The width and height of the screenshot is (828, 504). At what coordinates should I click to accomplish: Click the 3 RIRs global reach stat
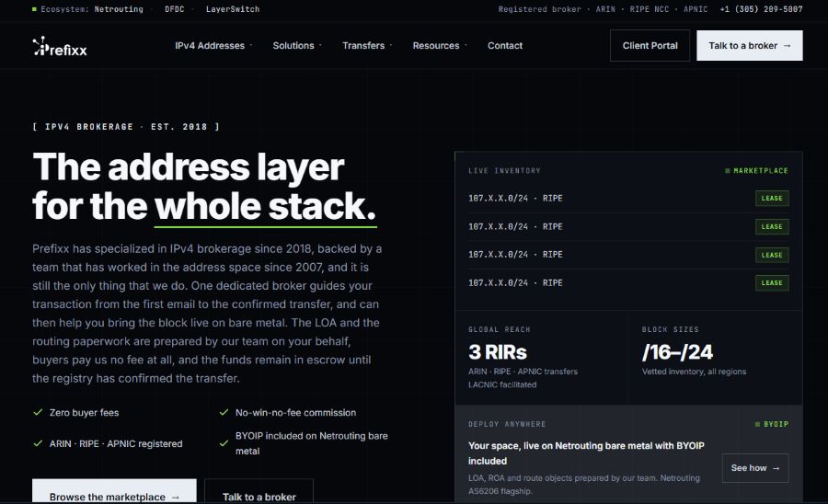tap(498, 352)
